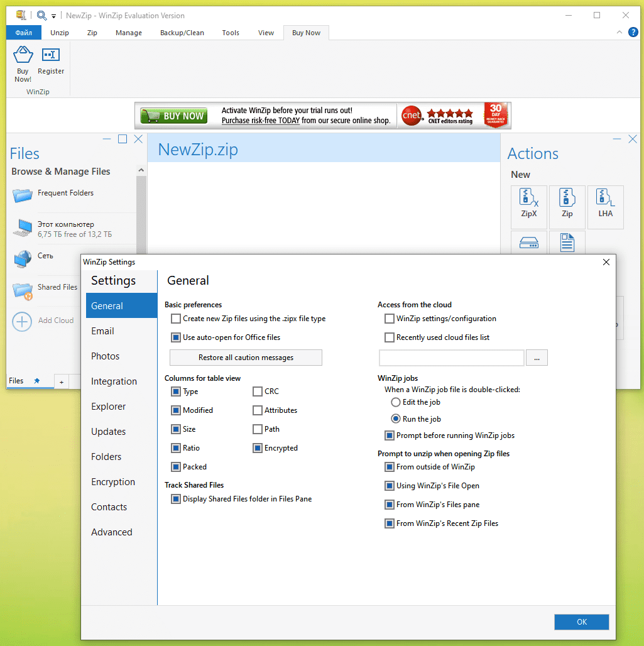Click OK in WinZip Settings
Image resolution: width=644 pixels, height=646 pixels.
[x=581, y=621]
